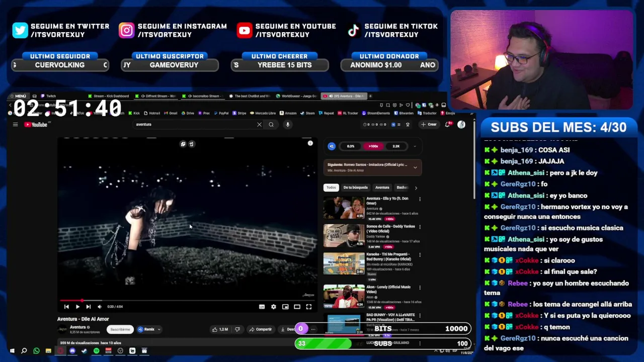This screenshot has height=362, width=644.
Task: Select the 'De tu búsqueda' chip
Action: [x=355, y=188]
